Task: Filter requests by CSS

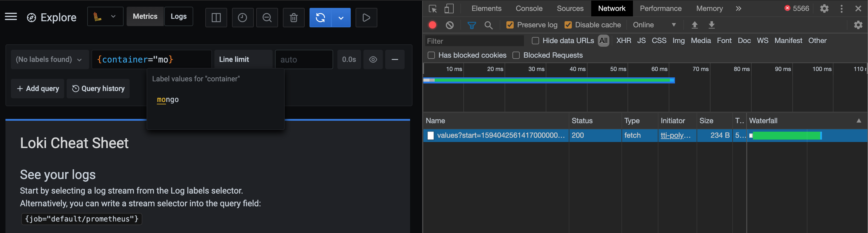Action: coord(659,41)
